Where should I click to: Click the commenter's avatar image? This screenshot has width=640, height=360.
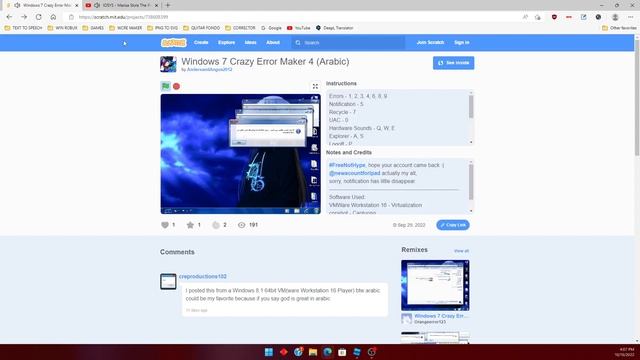pos(168,282)
